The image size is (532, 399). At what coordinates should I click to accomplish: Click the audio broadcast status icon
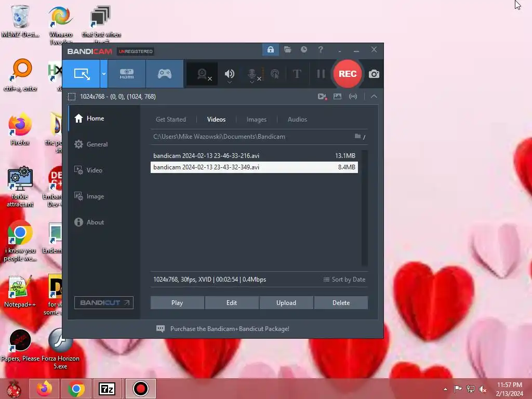pos(353,97)
